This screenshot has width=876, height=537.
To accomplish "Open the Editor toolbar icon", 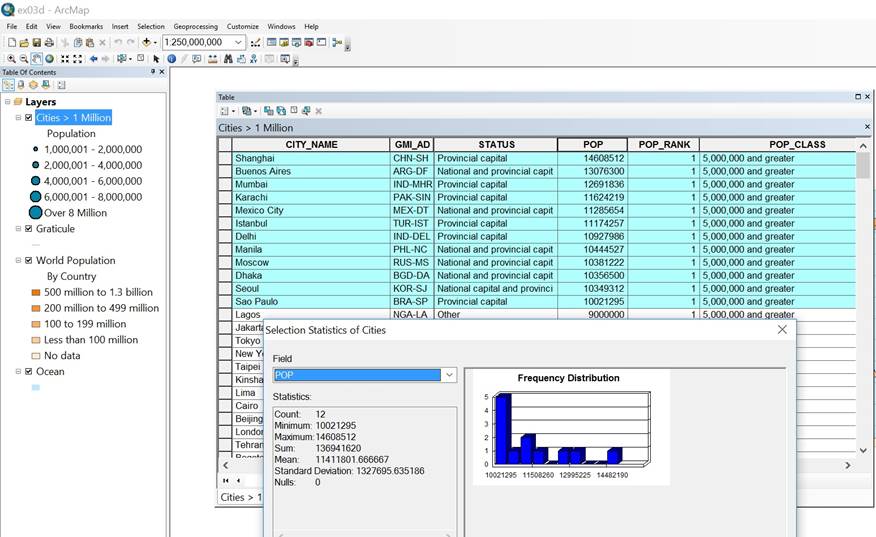I will click(x=255, y=42).
